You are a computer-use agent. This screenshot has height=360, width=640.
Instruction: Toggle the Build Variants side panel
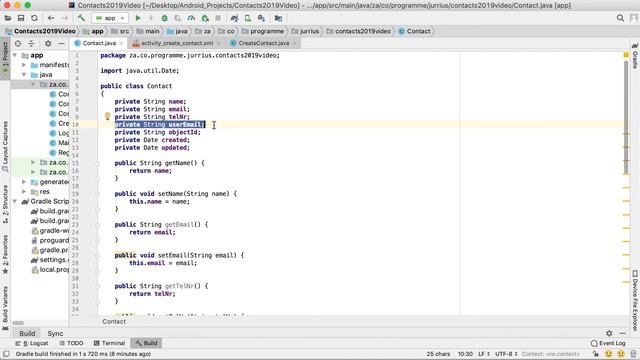tap(5, 308)
